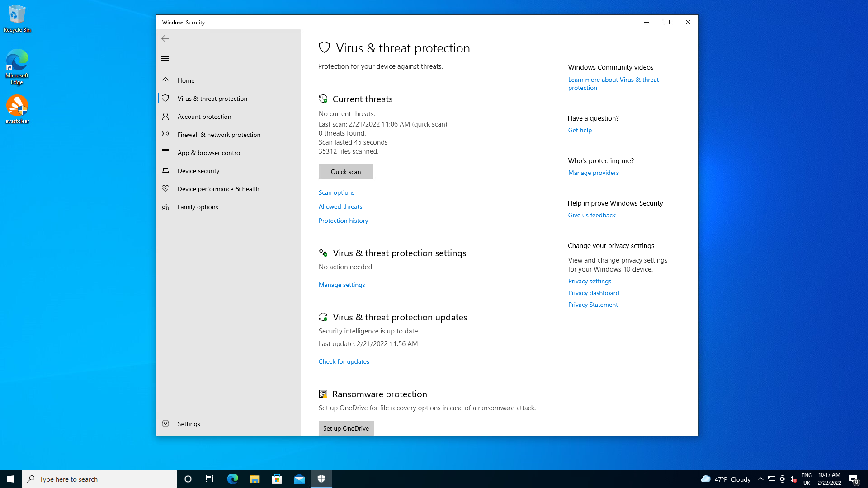Click the network tray icon

coord(772,479)
